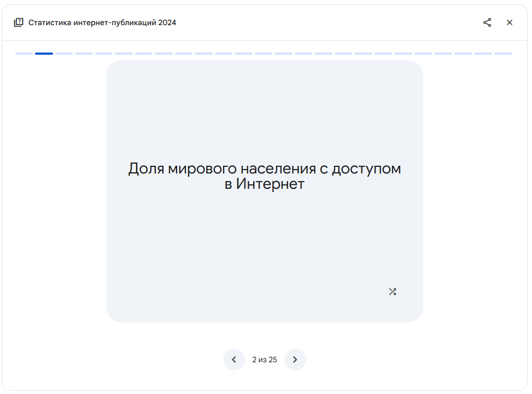Select the fourth progress bar segment
The height and width of the screenshot is (394, 532).
click(84, 54)
